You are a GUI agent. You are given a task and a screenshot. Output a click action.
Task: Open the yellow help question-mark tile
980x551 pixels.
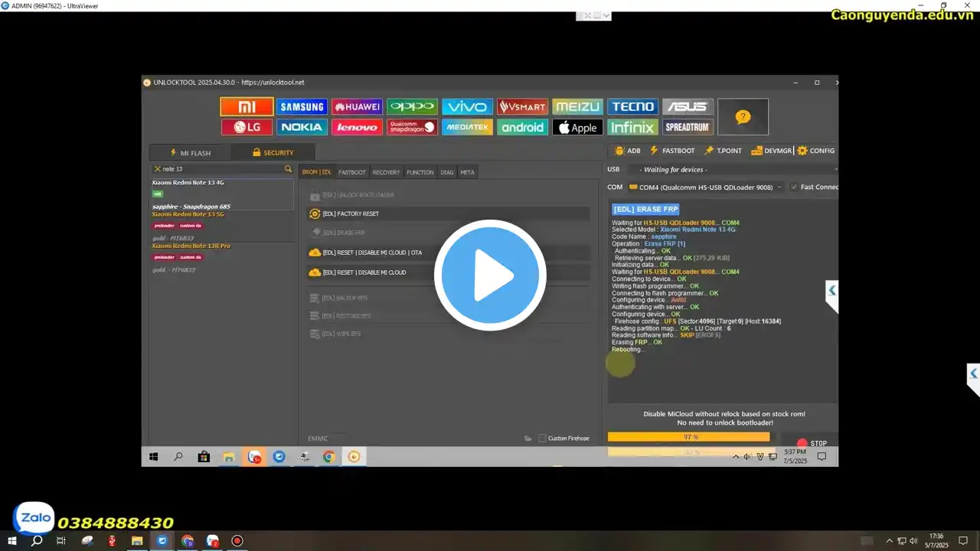(x=743, y=117)
